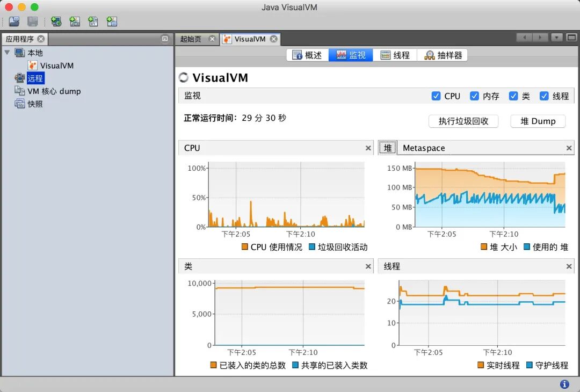Screen dimensions: 580x392
Task: Click the CPU usage chart area
Action: [287, 194]
